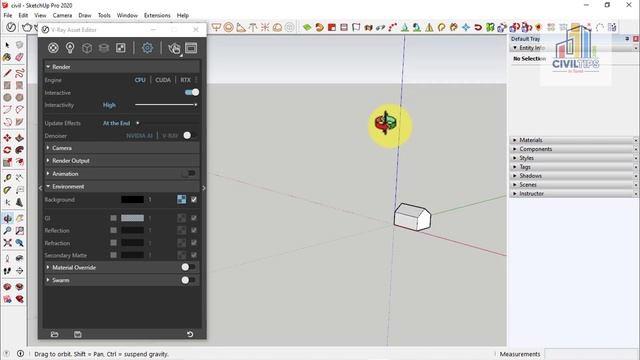
Task: Select the Freehand squiggle tool
Action: click(x=19, y=73)
